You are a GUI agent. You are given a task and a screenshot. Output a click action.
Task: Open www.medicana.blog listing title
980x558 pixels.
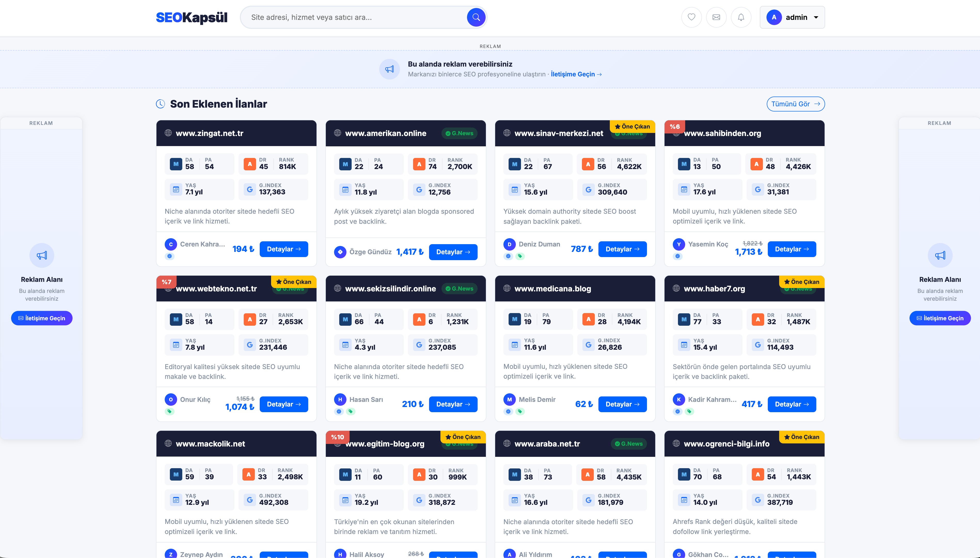pos(552,289)
